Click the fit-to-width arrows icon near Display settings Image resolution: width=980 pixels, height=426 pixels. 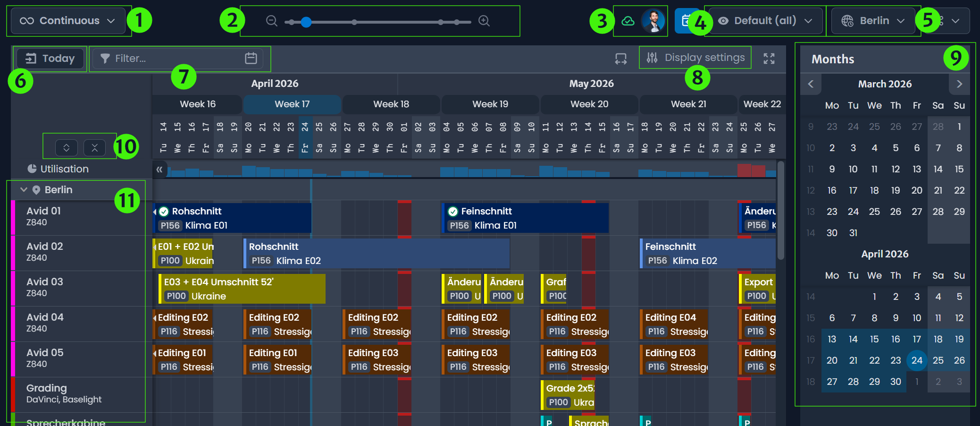(620, 58)
